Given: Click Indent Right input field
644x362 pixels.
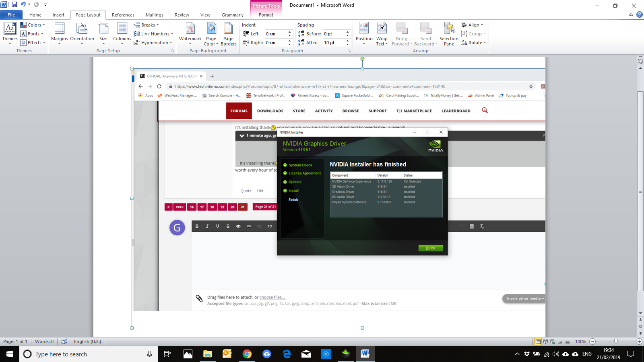Looking at the screenshot, I should coord(276,43).
